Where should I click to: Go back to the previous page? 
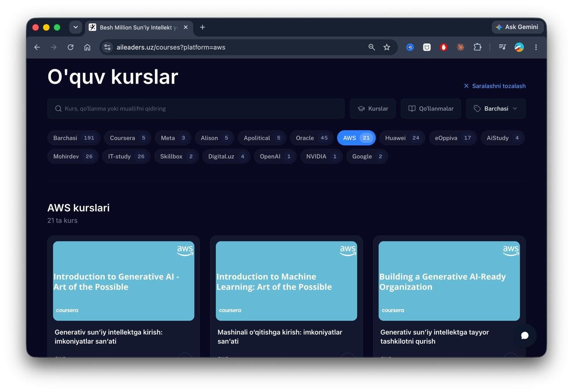[37, 47]
